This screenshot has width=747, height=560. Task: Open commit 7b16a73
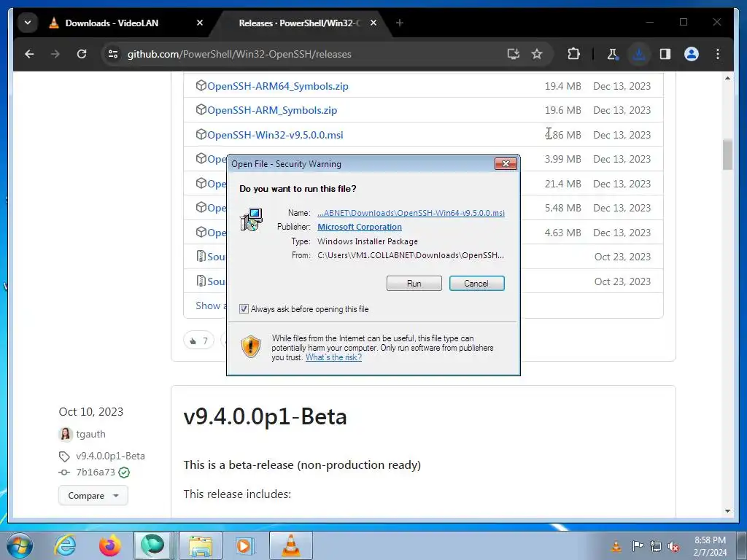click(96, 472)
